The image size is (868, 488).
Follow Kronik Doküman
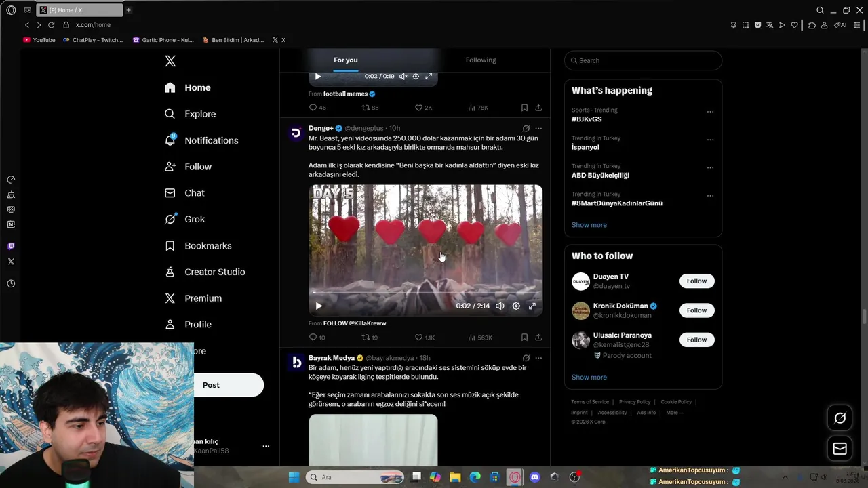coord(696,310)
